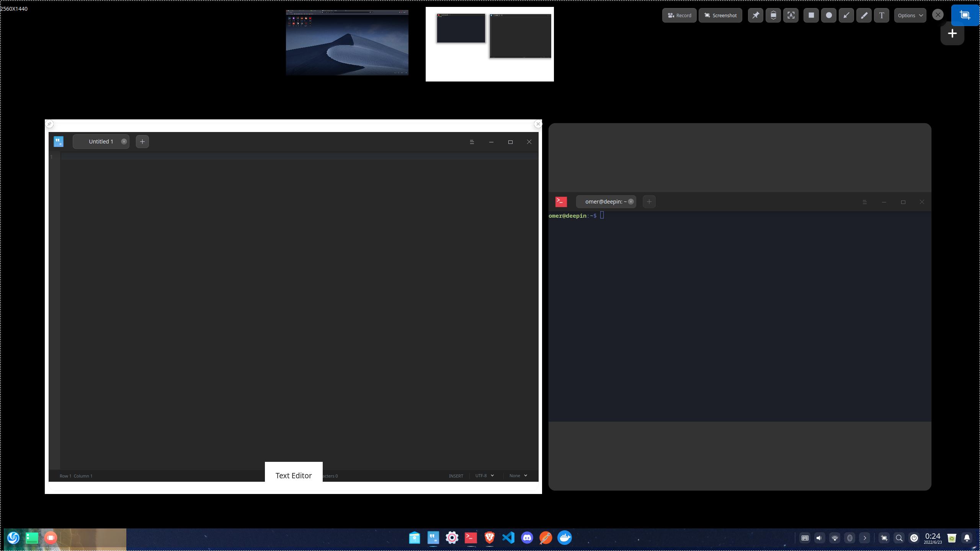The height and width of the screenshot is (551, 980).
Task: Click the multitasking view dock icon
Action: (x=32, y=538)
